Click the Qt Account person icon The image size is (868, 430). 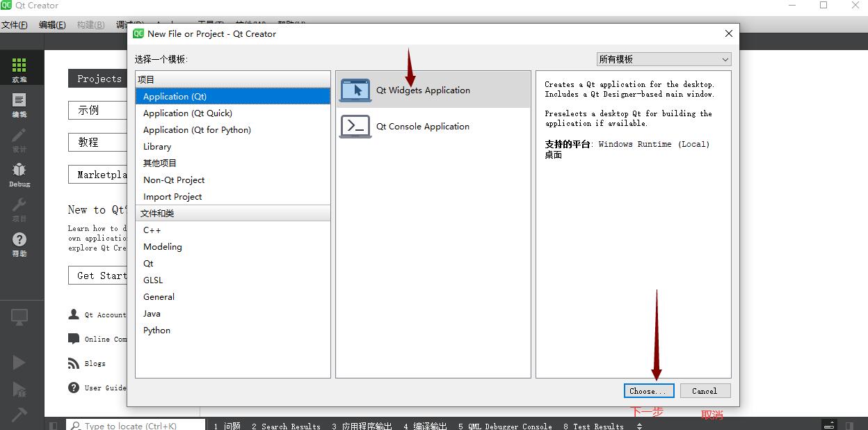74,314
